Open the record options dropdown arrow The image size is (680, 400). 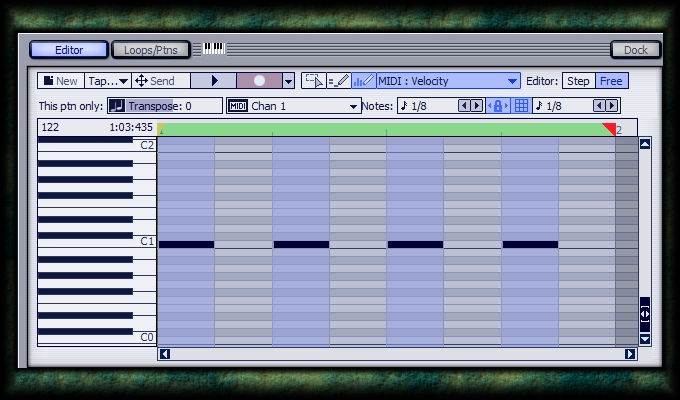[x=288, y=81]
